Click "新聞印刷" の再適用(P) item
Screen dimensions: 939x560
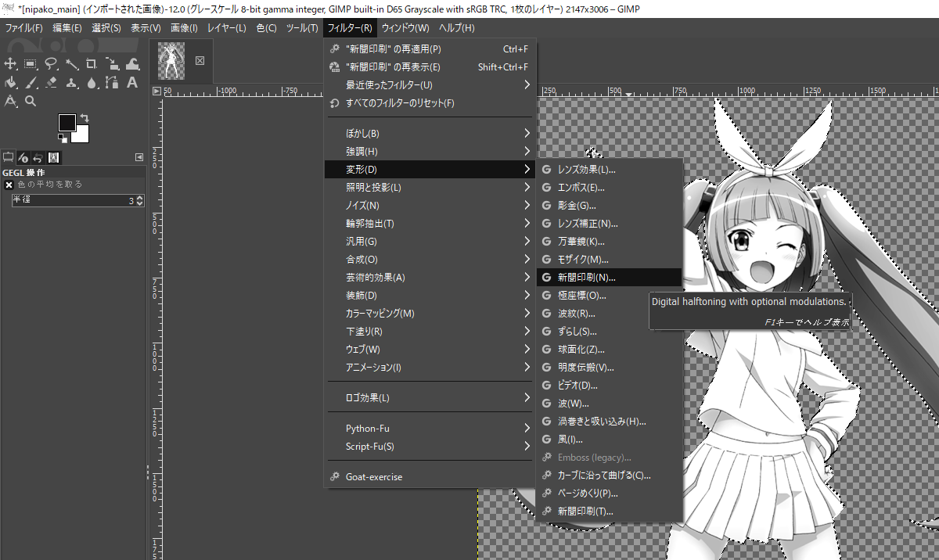pos(430,48)
